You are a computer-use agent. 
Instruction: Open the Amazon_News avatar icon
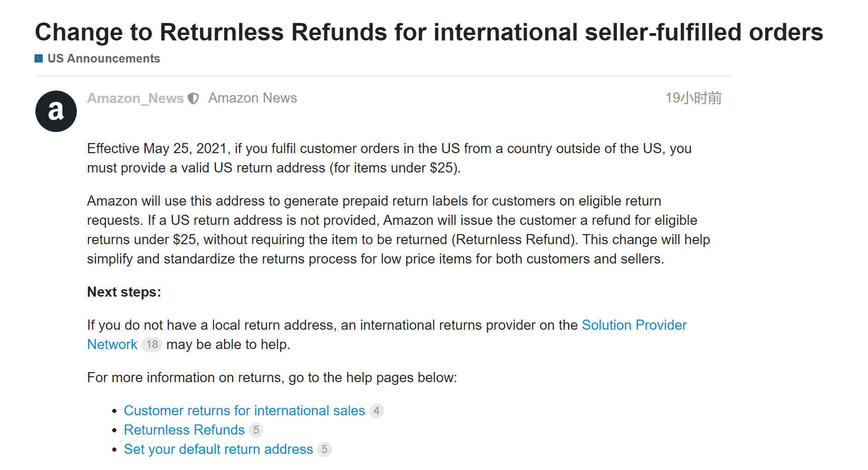pos(56,111)
